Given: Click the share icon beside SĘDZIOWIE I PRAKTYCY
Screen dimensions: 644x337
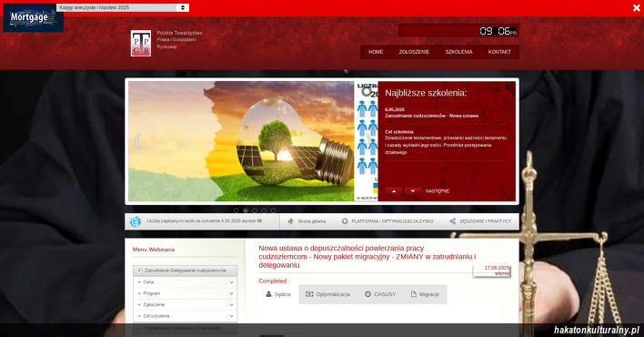Looking at the screenshot, I should tap(453, 221).
